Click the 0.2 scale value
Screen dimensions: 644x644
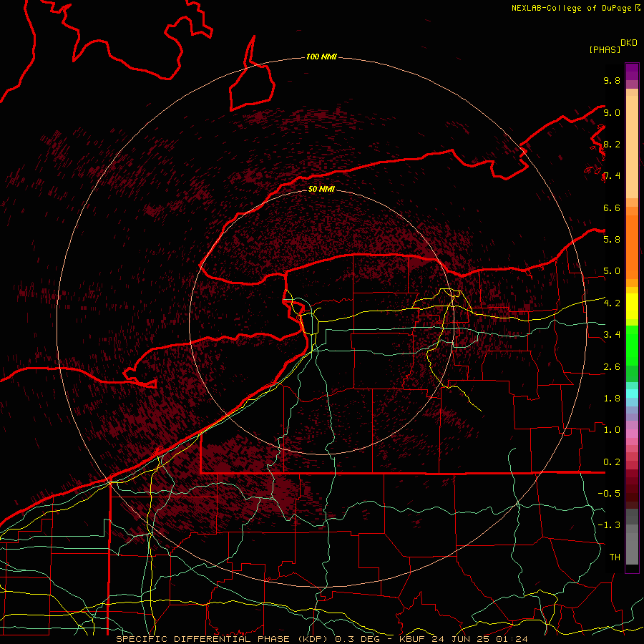(x=612, y=462)
